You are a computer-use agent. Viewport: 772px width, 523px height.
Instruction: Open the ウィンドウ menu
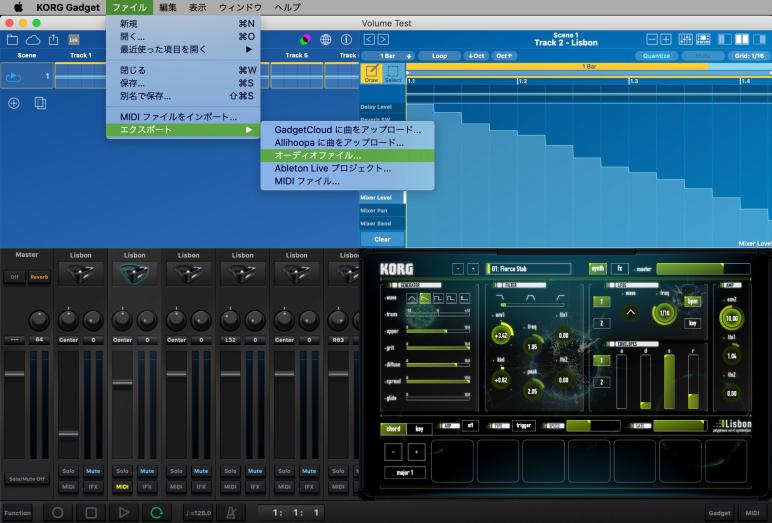[240, 7]
